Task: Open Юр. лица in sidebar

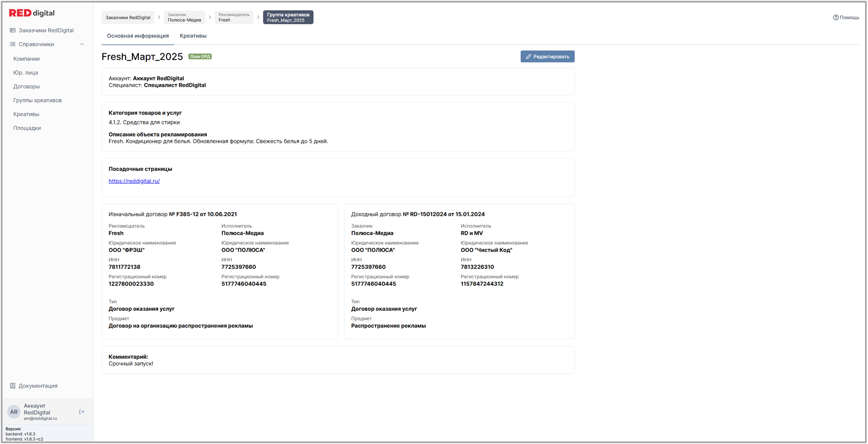Action: pos(25,73)
